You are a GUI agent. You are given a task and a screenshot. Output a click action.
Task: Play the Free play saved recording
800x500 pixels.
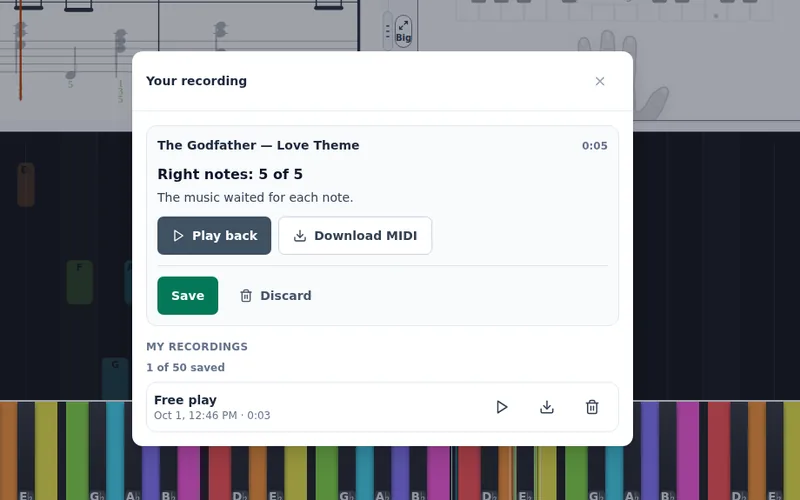coord(502,407)
